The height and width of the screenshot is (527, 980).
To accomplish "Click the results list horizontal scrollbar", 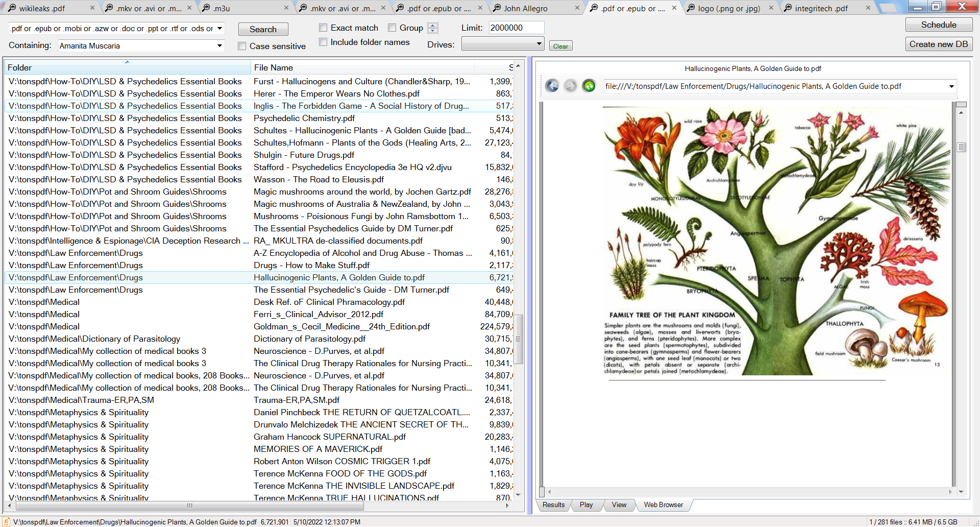I will point(190,506).
